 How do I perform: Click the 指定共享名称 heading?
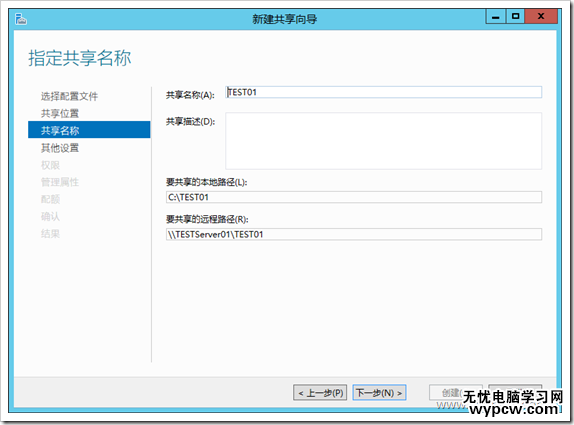(80, 58)
